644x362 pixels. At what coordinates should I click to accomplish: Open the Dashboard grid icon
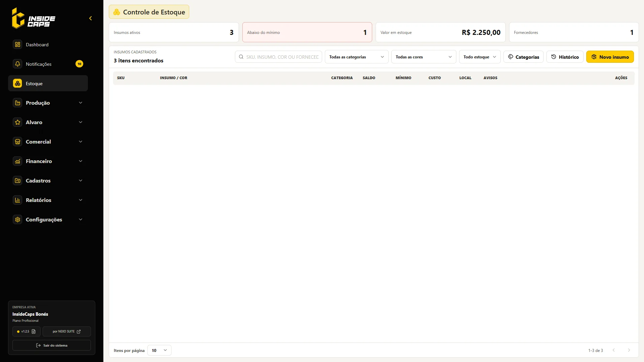point(17,45)
